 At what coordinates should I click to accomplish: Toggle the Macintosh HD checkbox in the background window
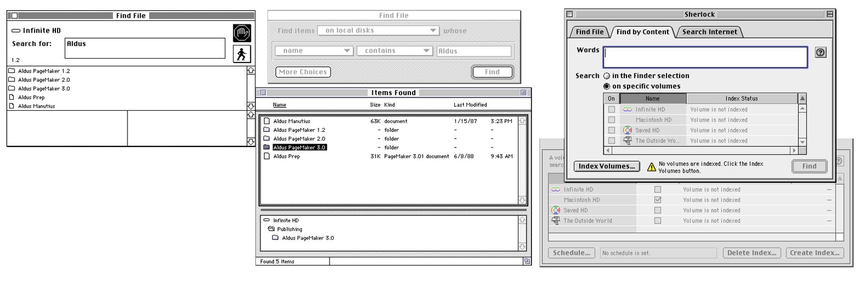tap(657, 200)
